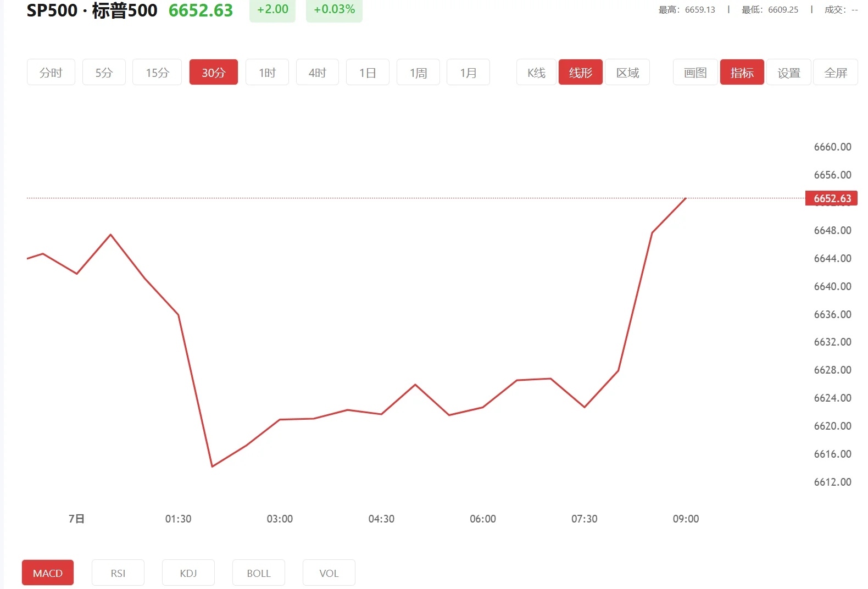The image size is (868, 589).
Task: Select the 1周 weekly timeframe
Action: pos(418,73)
